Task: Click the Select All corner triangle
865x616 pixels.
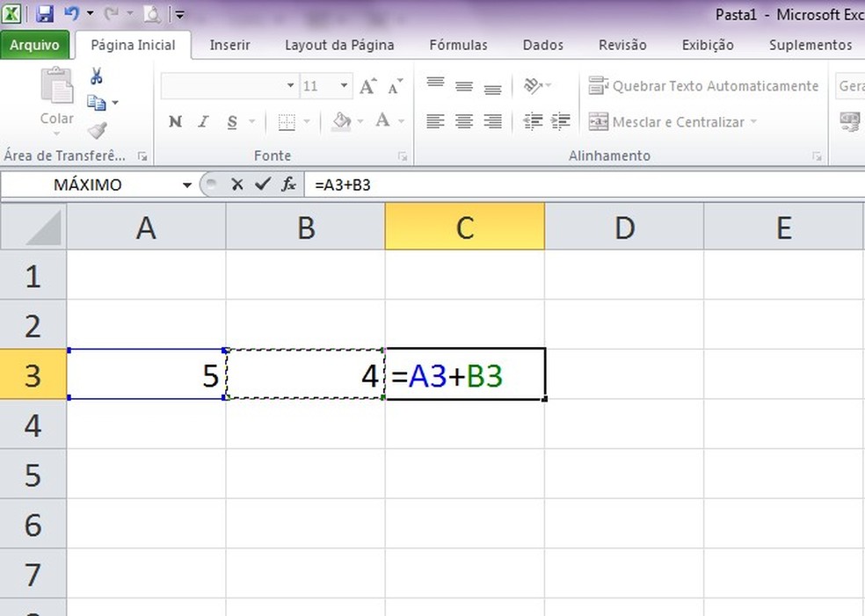Action: [x=33, y=226]
